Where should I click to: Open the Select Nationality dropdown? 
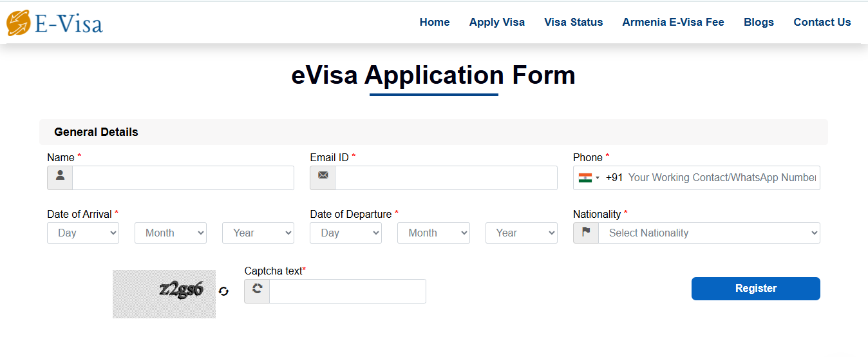(x=709, y=233)
